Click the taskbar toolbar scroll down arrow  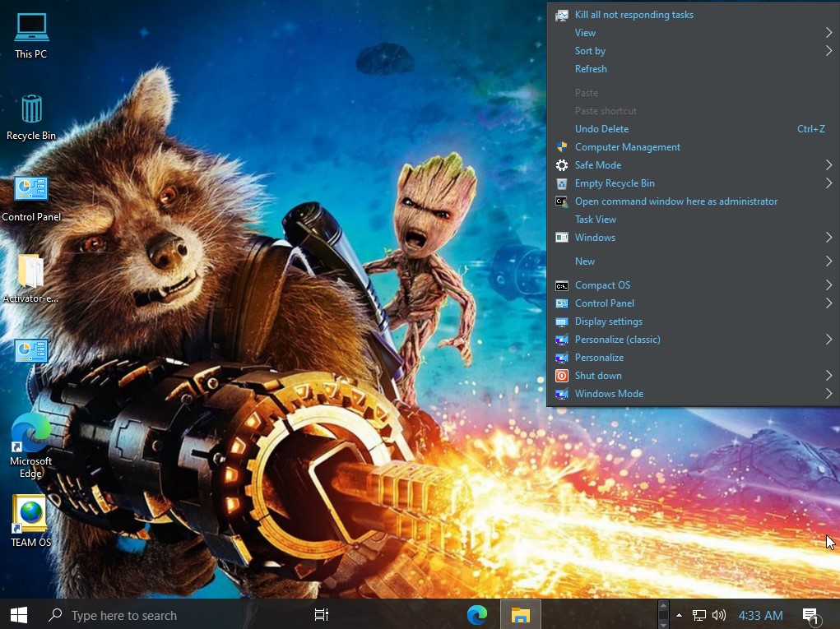pyautogui.click(x=663, y=624)
